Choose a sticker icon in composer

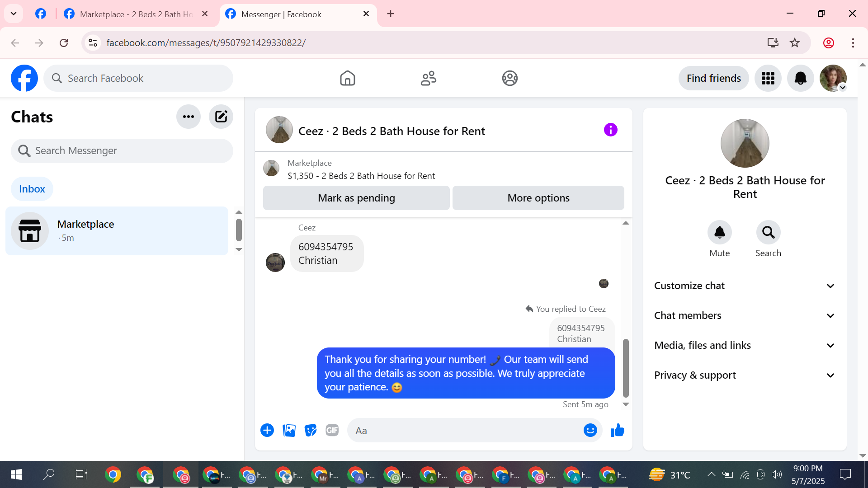point(311,430)
